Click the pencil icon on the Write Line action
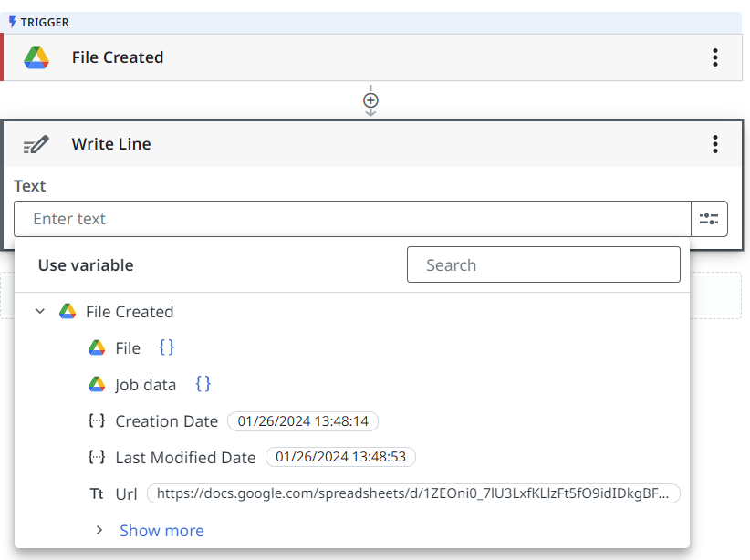 pos(36,143)
